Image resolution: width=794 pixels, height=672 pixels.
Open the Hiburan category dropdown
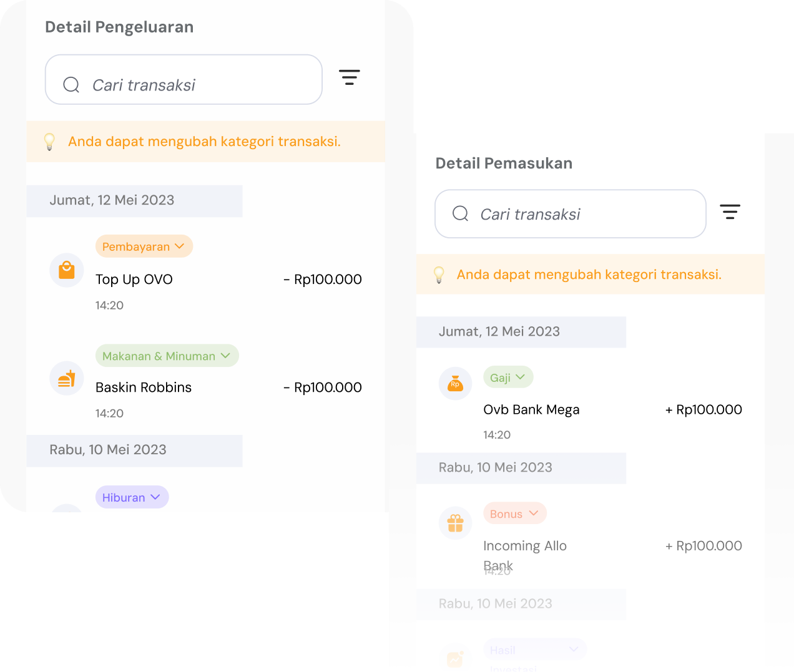(x=132, y=497)
